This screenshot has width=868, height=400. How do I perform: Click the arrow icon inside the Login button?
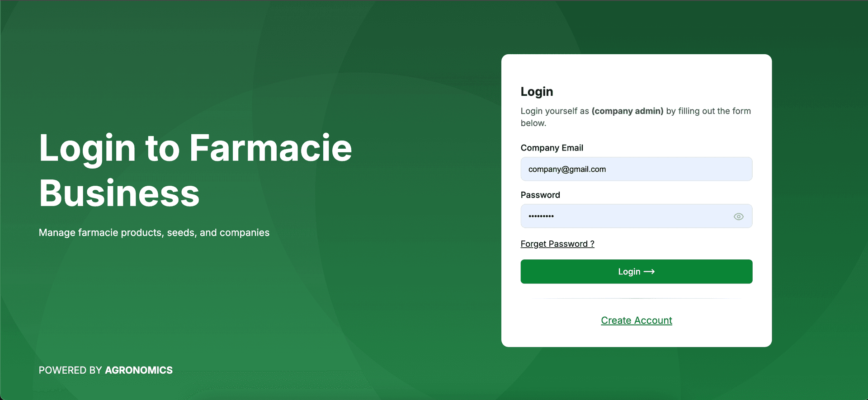[649, 272]
